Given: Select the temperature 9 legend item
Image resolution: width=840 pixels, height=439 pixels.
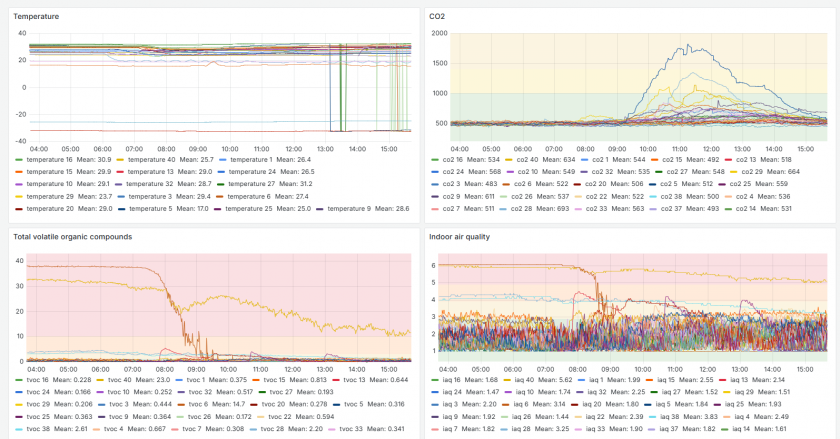Looking at the screenshot, I should point(349,209).
